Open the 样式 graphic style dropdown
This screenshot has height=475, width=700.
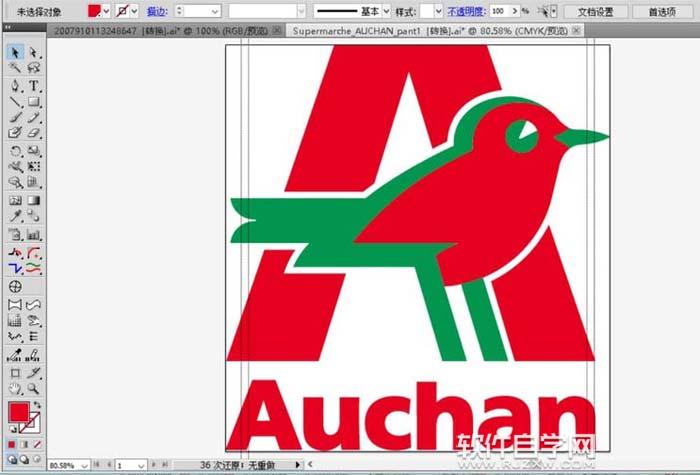pos(438,11)
